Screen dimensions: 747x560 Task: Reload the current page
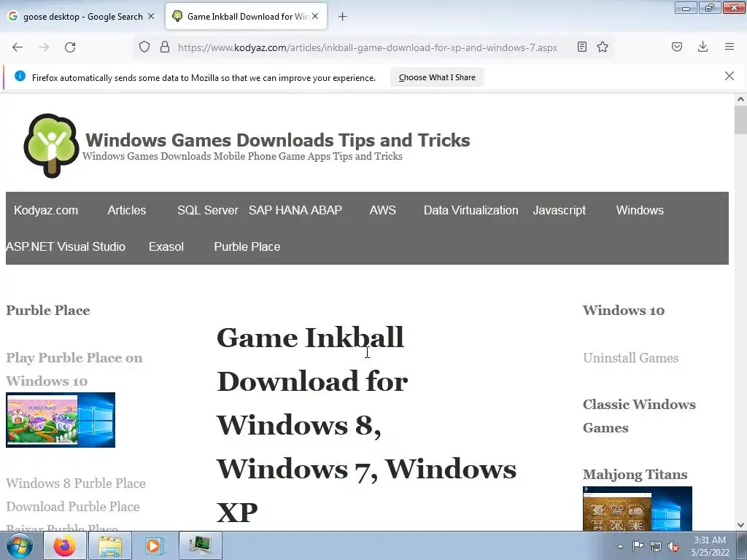[x=70, y=47]
